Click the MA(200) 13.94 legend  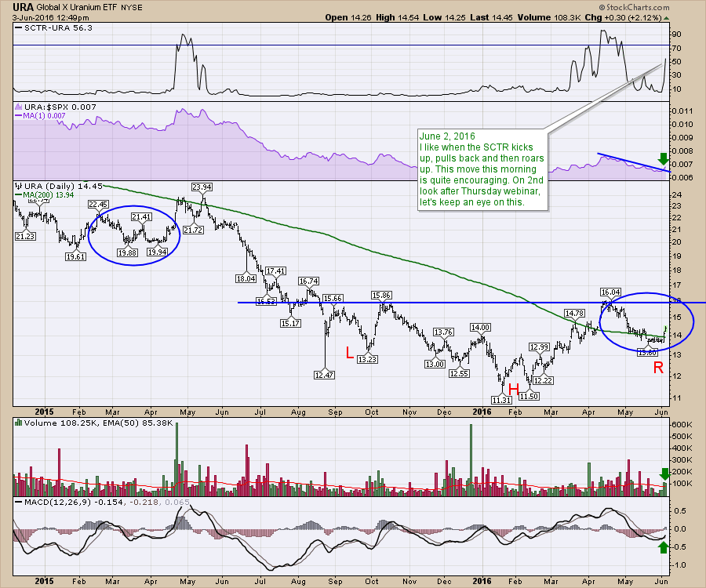tap(44, 194)
